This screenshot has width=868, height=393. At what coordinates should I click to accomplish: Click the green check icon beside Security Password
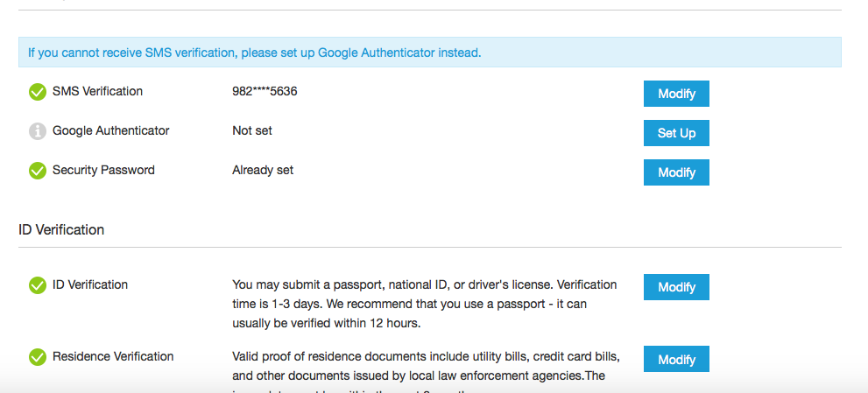[38, 171]
